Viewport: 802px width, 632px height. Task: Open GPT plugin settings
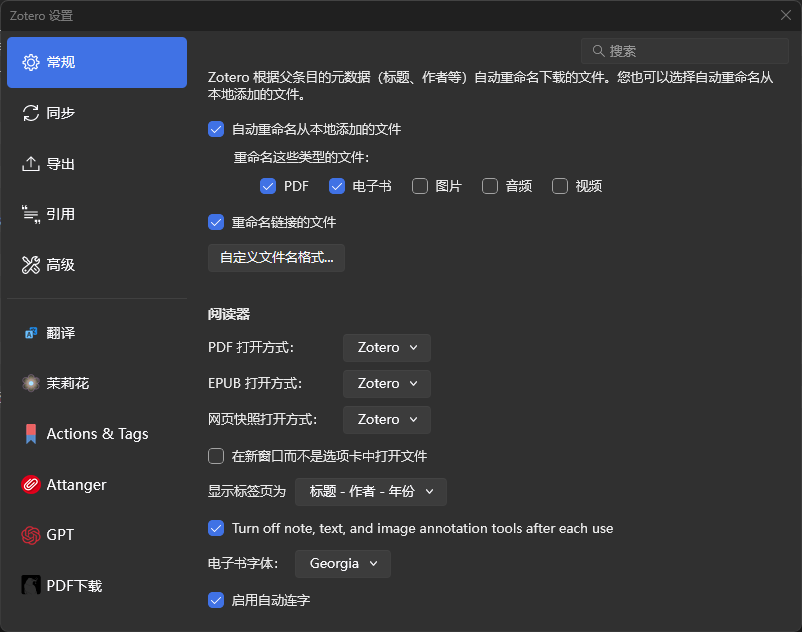click(97, 535)
